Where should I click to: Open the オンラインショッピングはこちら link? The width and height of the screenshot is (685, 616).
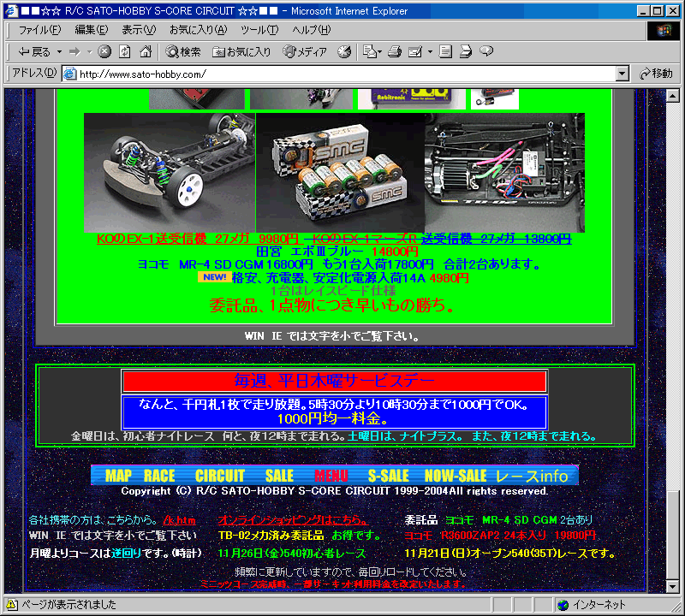click(293, 520)
